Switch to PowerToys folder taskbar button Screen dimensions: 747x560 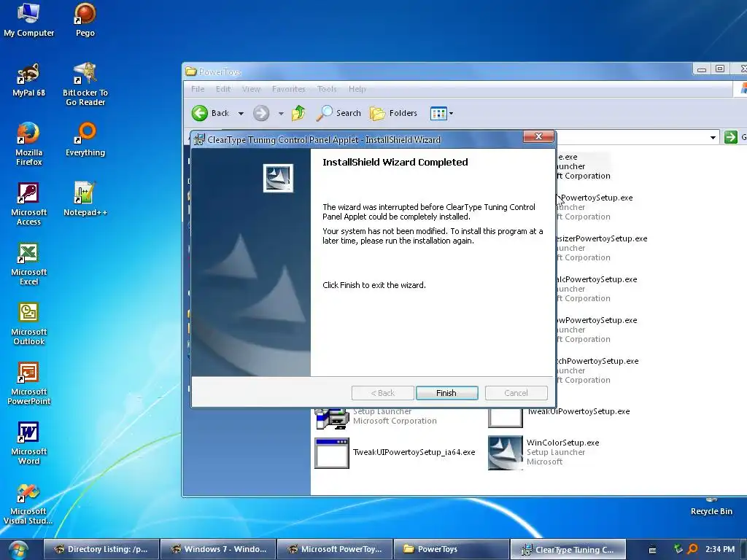click(451, 550)
